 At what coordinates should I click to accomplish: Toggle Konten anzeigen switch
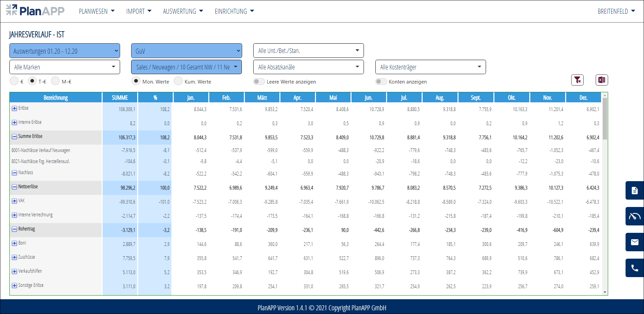tap(381, 82)
